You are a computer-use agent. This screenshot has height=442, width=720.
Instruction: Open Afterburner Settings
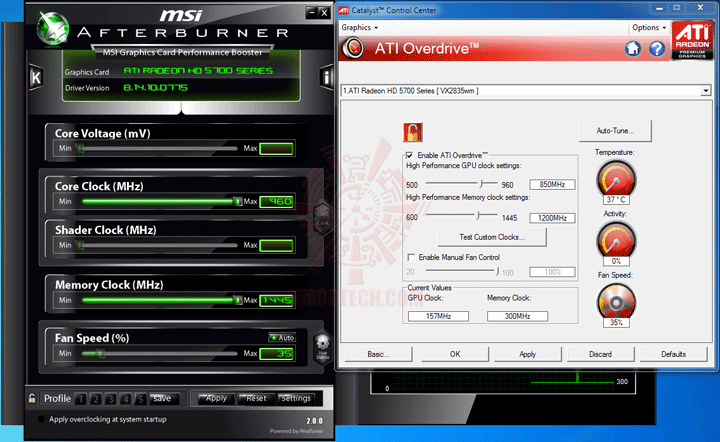click(x=296, y=398)
